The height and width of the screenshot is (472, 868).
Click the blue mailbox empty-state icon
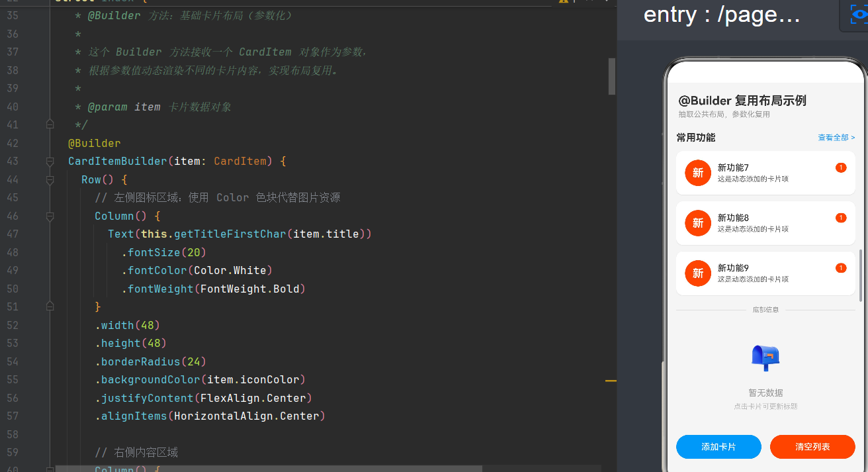[x=765, y=358]
